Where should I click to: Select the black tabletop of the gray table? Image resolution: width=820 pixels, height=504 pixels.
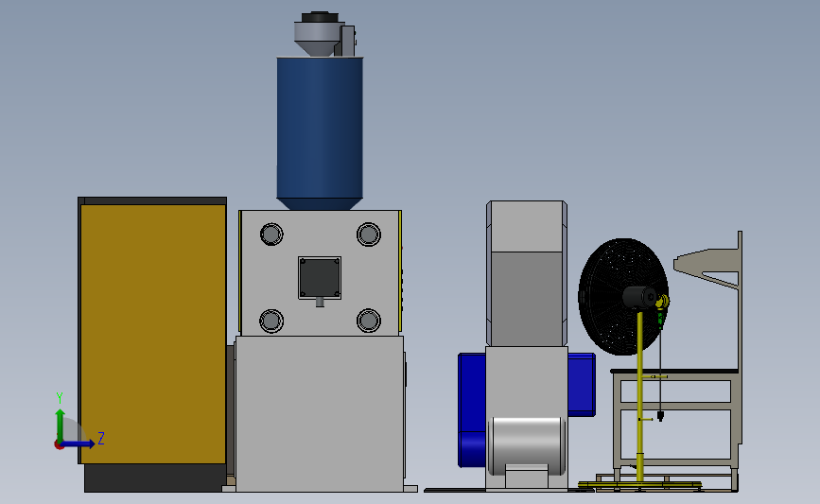click(674, 372)
